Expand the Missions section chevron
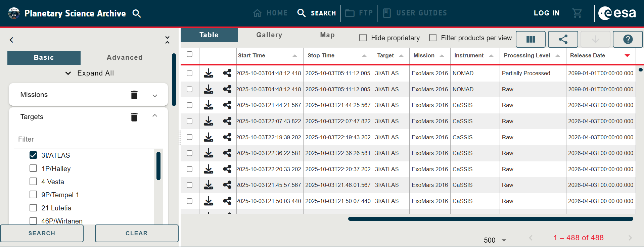 [155, 96]
